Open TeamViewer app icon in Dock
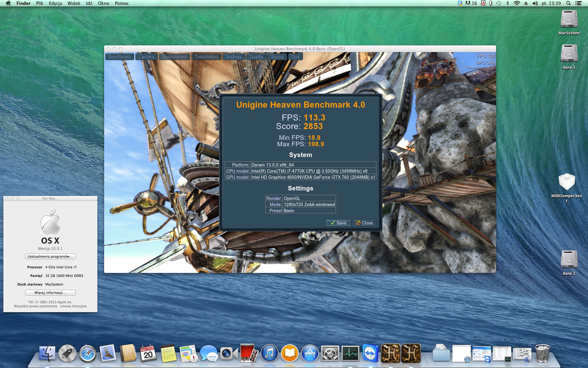 click(x=370, y=353)
